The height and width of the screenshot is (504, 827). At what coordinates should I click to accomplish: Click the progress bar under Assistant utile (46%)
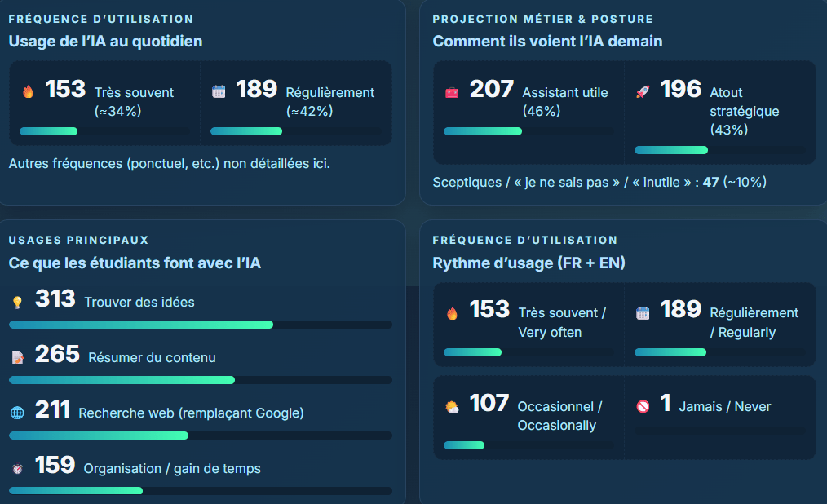(528, 131)
